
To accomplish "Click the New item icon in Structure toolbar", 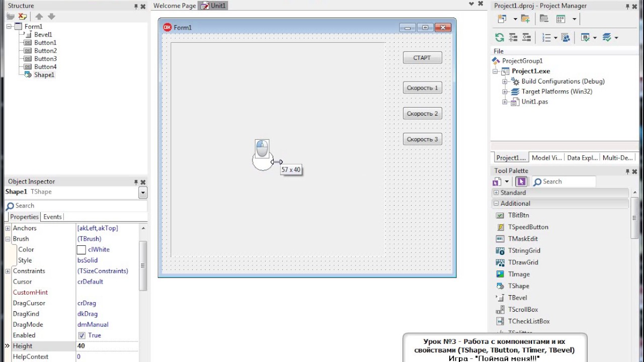I will click(x=10, y=17).
